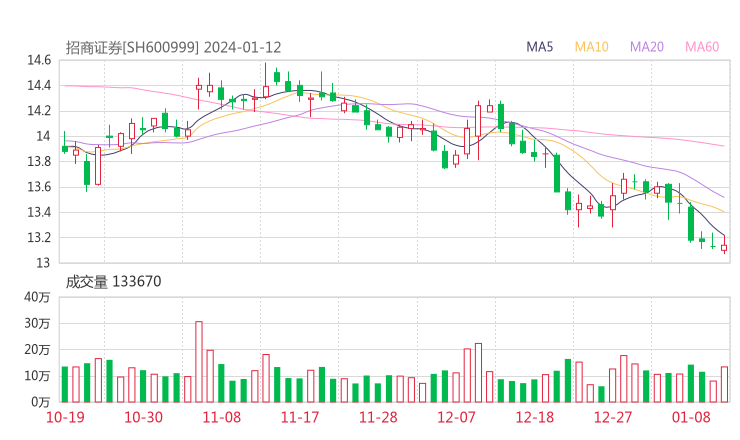The height and width of the screenshot is (440, 740).
Task: Click the 14.2 price axis label
Action: (39, 111)
